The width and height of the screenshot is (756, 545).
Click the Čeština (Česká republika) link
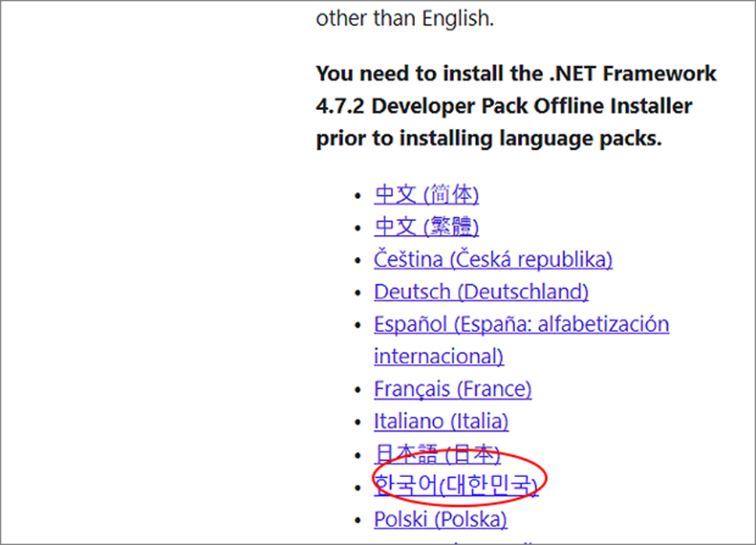tap(493, 259)
